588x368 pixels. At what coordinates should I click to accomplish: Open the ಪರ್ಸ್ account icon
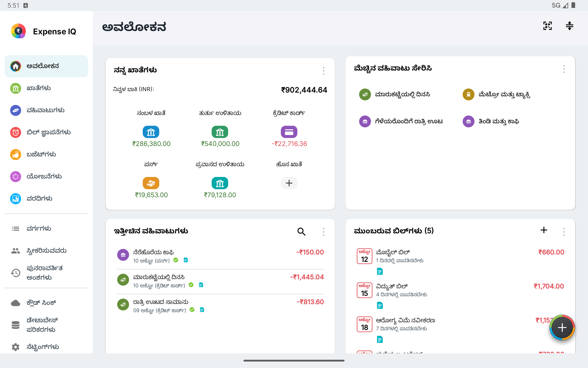(151, 183)
